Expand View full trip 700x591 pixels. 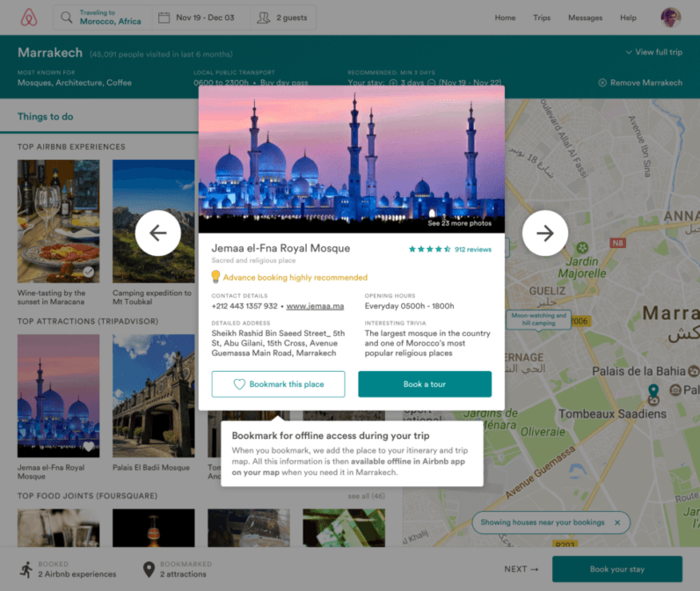[x=653, y=53]
